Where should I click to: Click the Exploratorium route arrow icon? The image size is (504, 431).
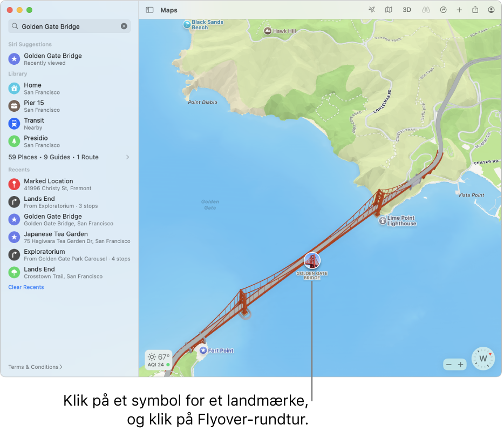coord(14,255)
